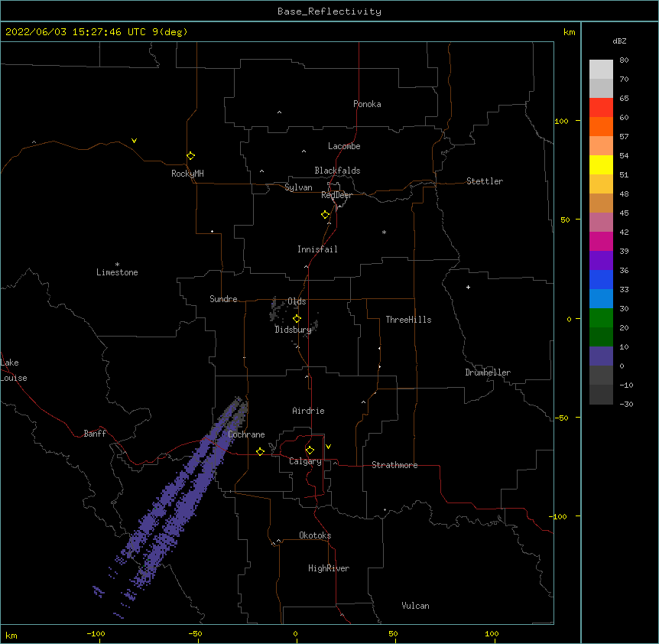Click the yellow V marker northwest of RockyMH
Viewport: 659px width, 644px height.
coord(134,141)
